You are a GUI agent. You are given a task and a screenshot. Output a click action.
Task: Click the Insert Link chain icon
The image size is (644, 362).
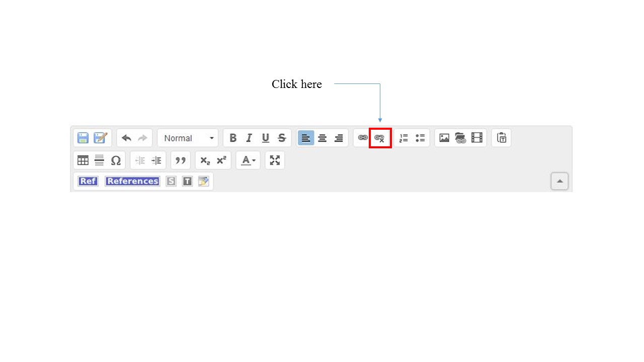pos(363,138)
